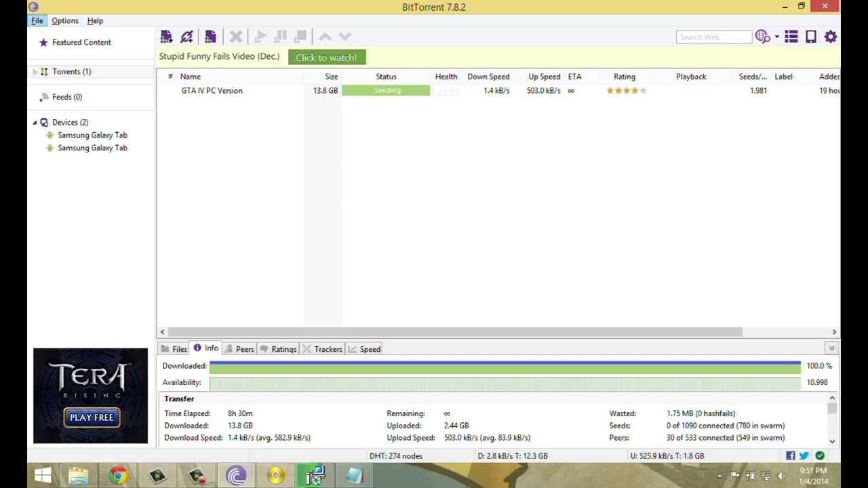Select Torrents (1) in the sidebar
This screenshot has height=488, width=868.
pos(71,71)
